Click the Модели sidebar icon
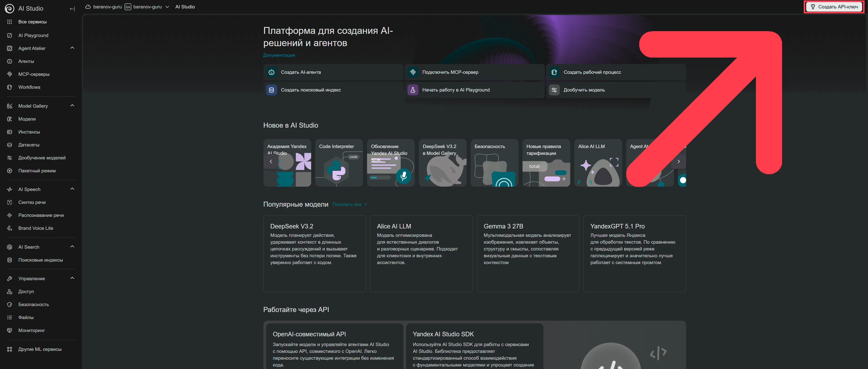The image size is (868, 369). click(x=10, y=119)
